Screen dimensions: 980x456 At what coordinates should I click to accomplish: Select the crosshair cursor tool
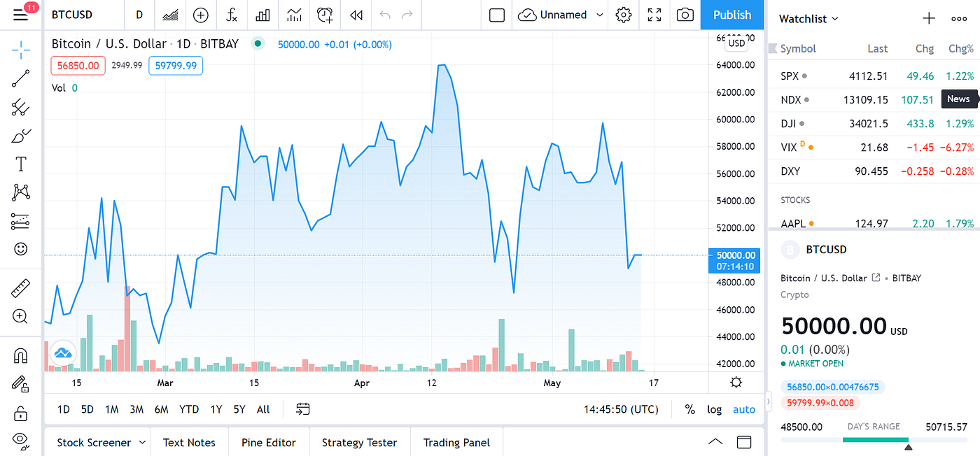point(21,50)
